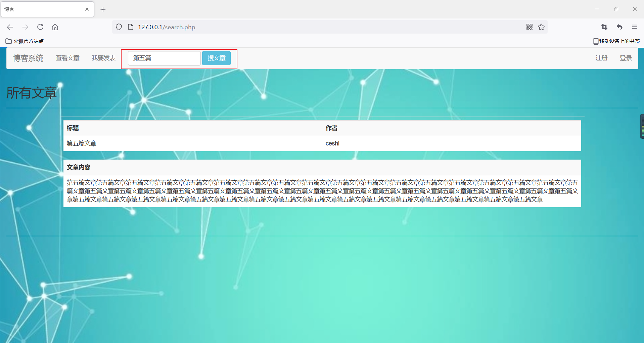This screenshot has height=343, width=644.
Task: Reload the current page
Action: click(x=40, y=27)
